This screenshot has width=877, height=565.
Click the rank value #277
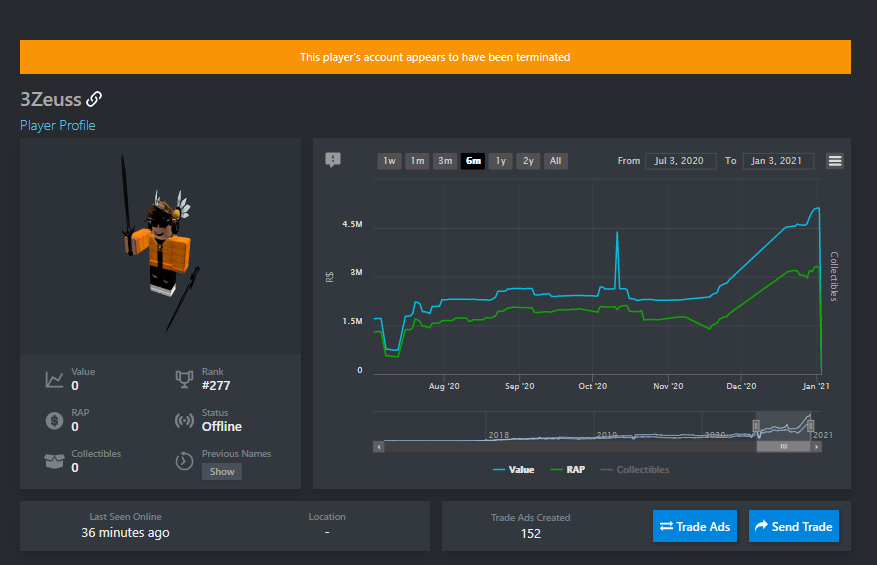(x=216, y=386)
